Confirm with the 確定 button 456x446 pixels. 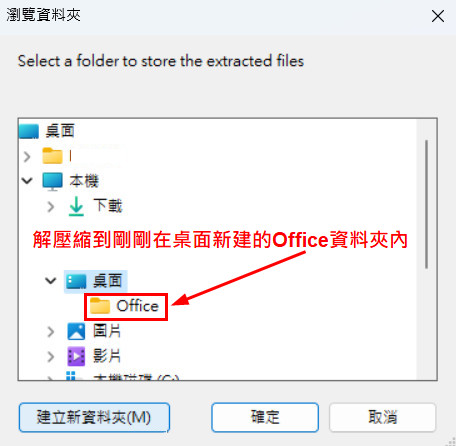[265, 417]
